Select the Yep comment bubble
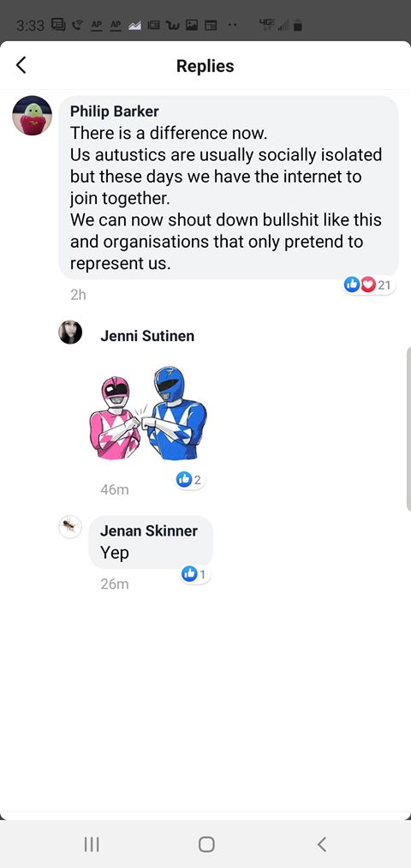 coord(151,542)
